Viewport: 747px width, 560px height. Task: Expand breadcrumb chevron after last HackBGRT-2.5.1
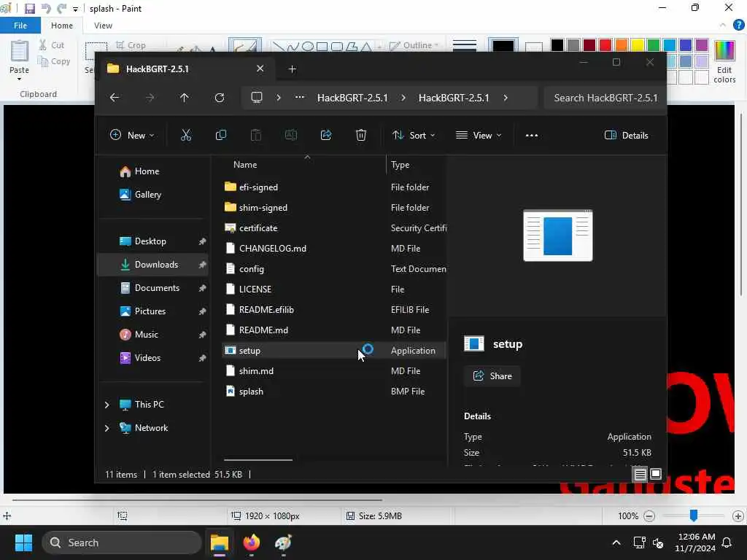(506, 98)
